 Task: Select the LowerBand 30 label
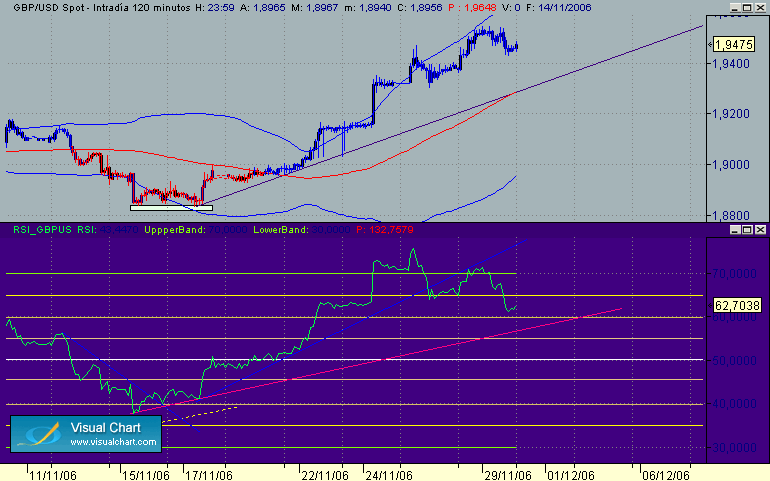pyautogui.click(x=302, y=229)
